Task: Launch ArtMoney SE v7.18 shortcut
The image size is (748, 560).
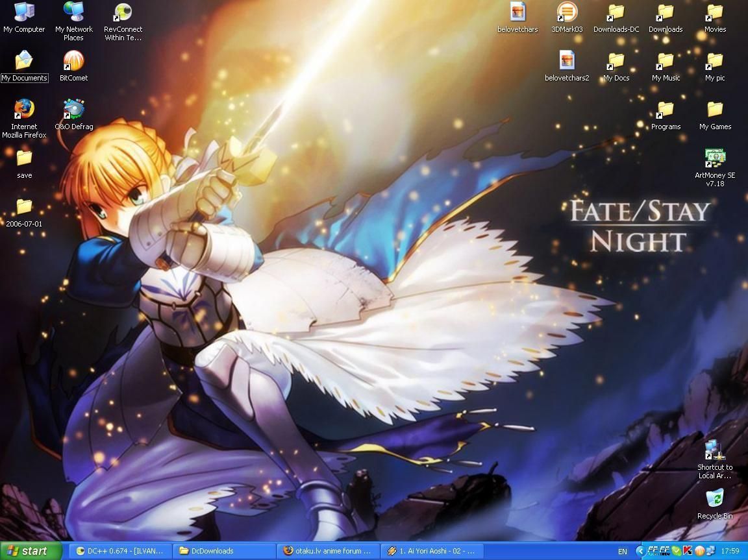Action: click(715, 167)
